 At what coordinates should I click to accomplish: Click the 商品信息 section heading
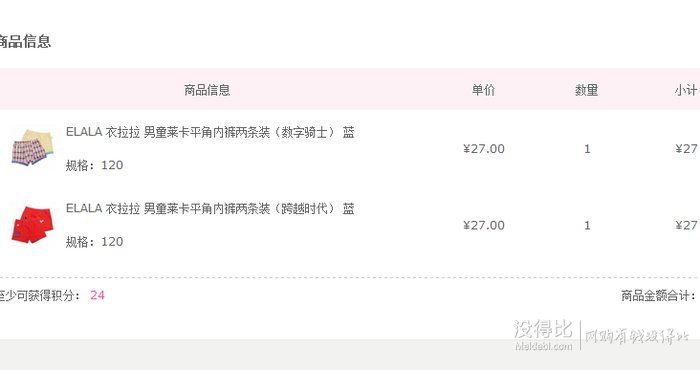(25, 42)
